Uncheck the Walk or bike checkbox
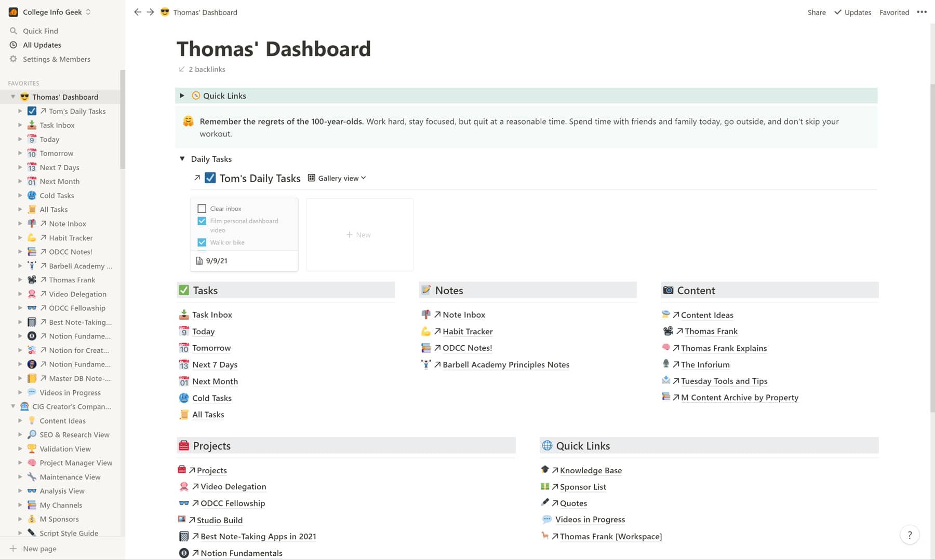935x560 pixels. click(202, 242)
